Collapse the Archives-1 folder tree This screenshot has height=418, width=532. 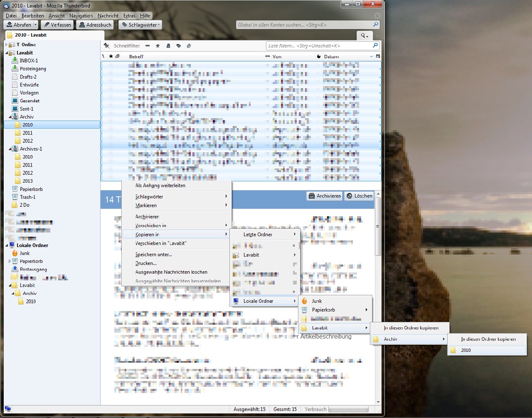click(x=10, y=149)
